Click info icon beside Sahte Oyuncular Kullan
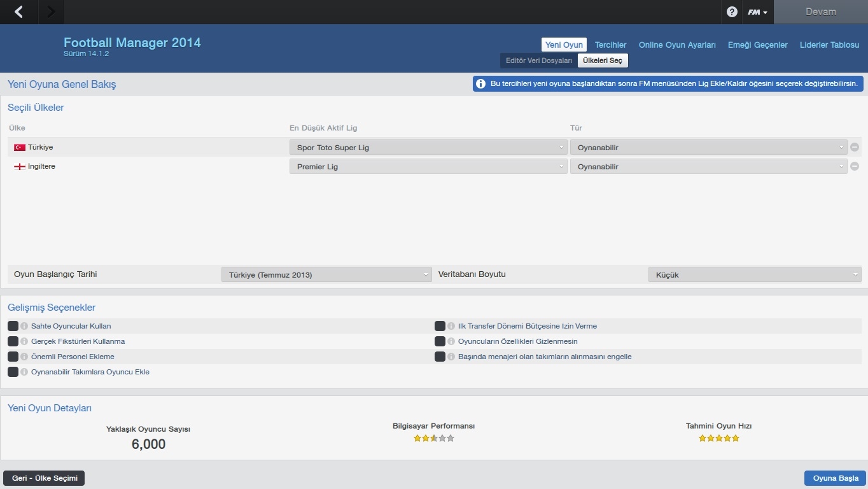 [25, 326]
